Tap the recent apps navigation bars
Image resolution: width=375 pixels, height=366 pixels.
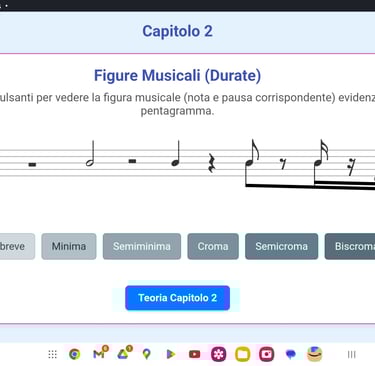351,354
